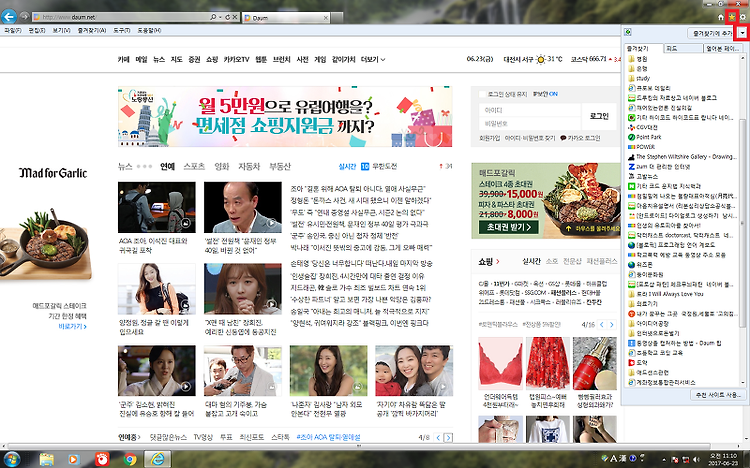This screenshot has height=468, width=750.
Task: Open the AOA 초아 news thumbnail
Action: [x=156, y=207]
